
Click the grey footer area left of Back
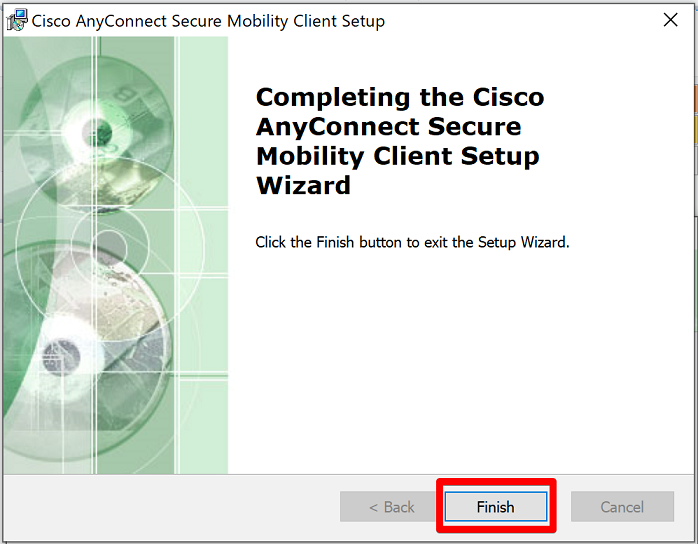coord(171,507)
